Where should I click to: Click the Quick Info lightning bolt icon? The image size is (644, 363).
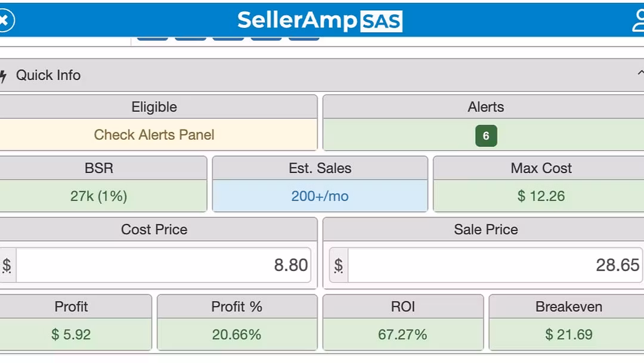(x=3, y=76)
